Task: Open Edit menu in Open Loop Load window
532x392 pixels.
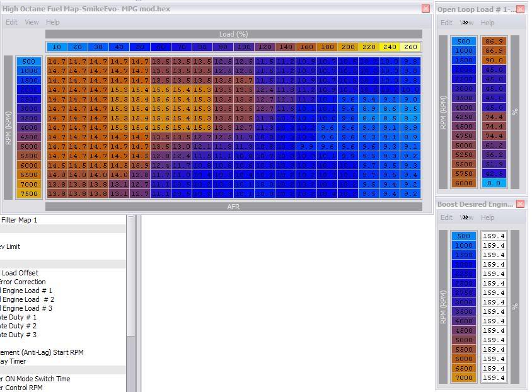Action: click(446, 23)
